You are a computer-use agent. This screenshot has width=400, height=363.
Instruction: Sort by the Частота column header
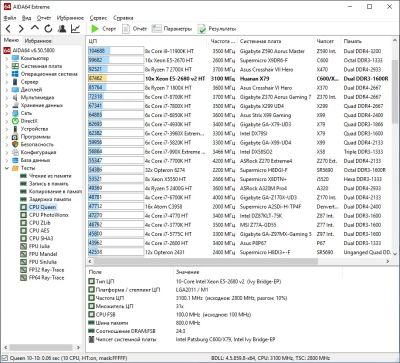223,41
